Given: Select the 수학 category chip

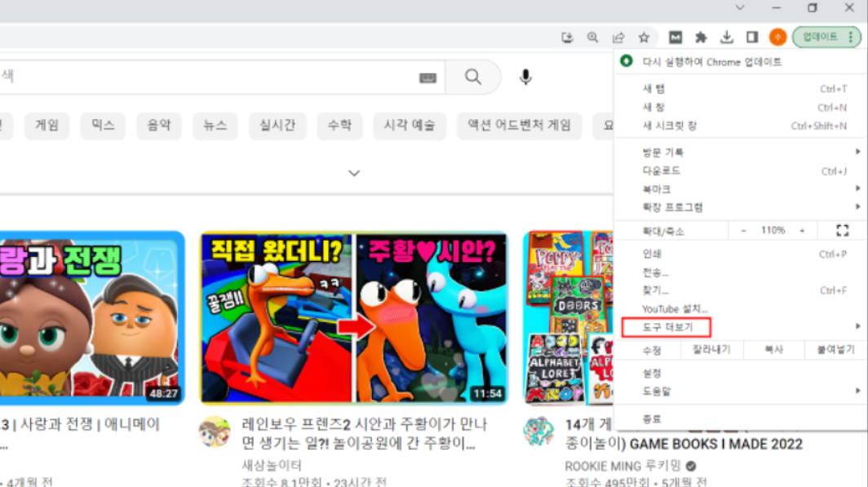Looking at the screenshot, I should (339, 126).
